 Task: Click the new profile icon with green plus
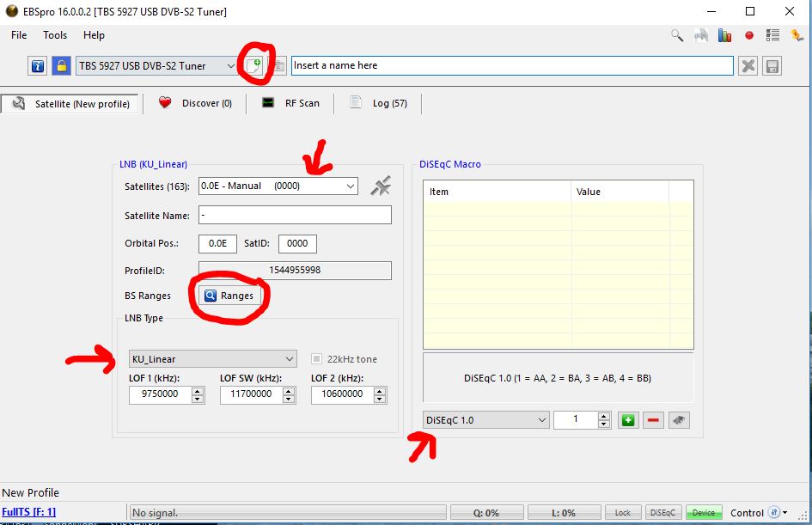point(253,66)
